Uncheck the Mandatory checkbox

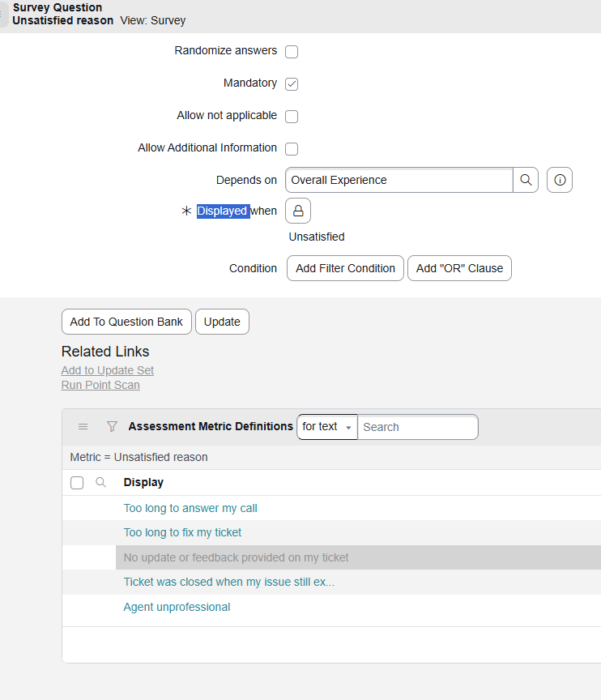291,83
